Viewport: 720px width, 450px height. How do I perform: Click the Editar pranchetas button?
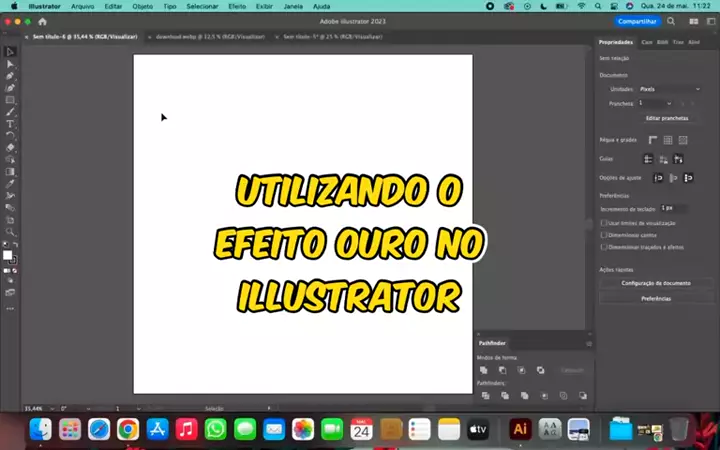[x=667, y=118]
